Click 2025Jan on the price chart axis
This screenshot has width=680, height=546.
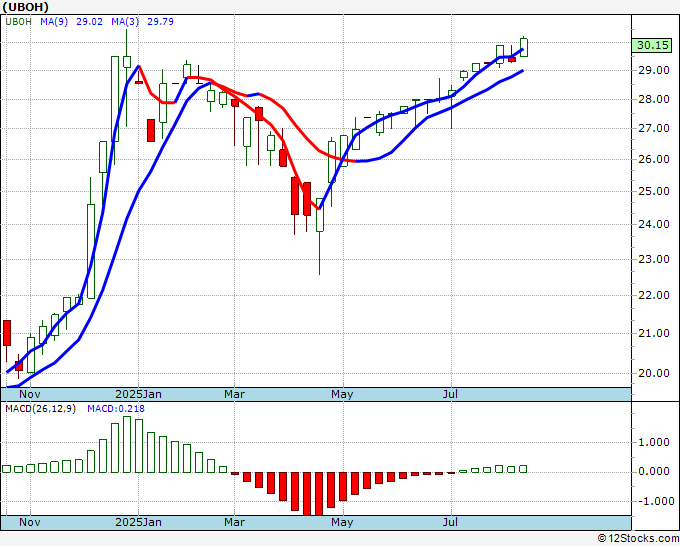[x=138, y=394]
